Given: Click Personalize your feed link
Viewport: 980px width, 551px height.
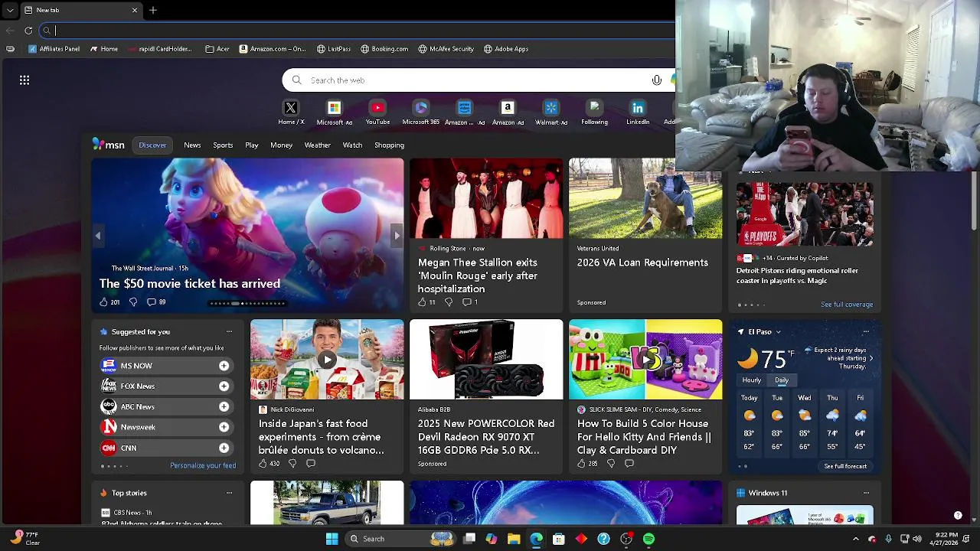Looking at the screenshot, I should (203, 465).
